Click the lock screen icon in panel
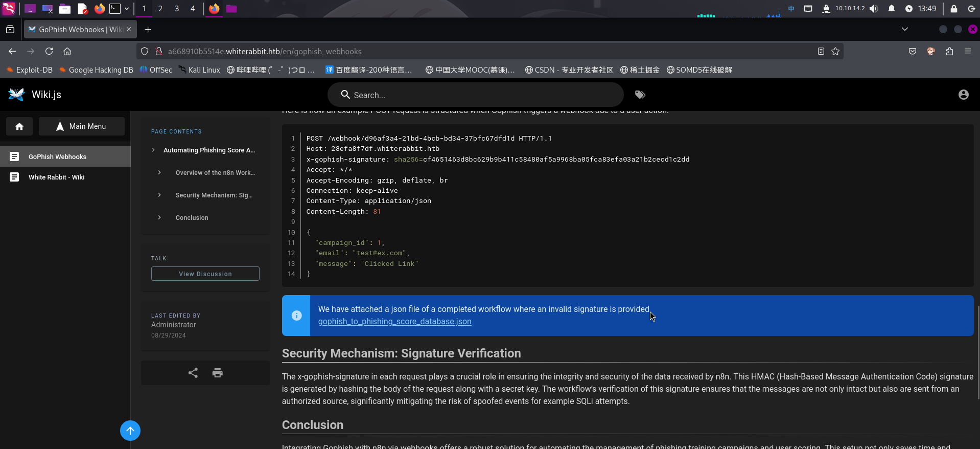Image resolution: width=980 pixels, height=449 pixels. point(954,9)
